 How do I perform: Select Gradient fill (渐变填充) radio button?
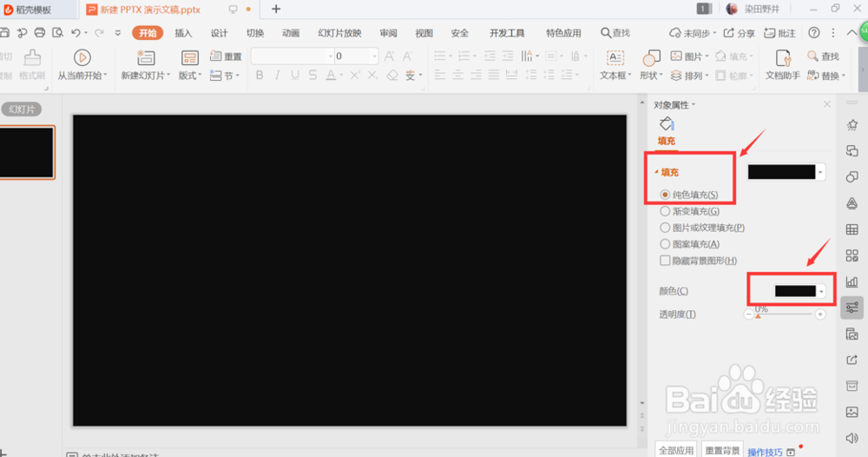point(665,211)
